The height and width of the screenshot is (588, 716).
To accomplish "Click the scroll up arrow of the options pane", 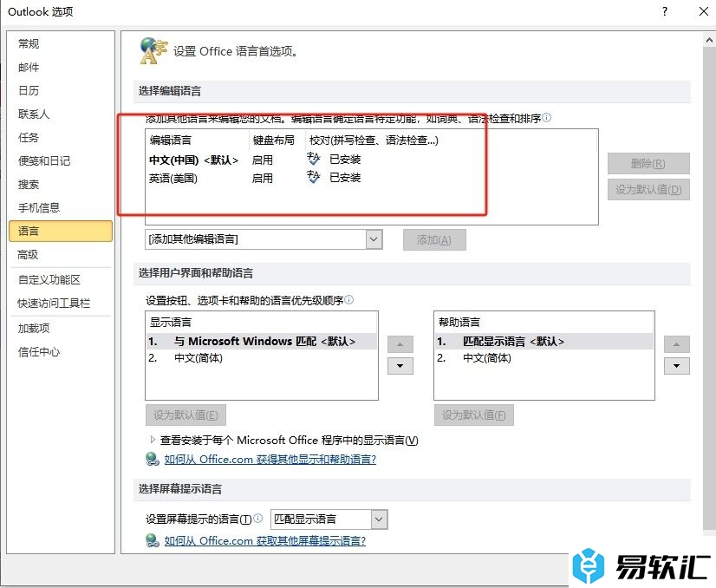I will point(709,40).
